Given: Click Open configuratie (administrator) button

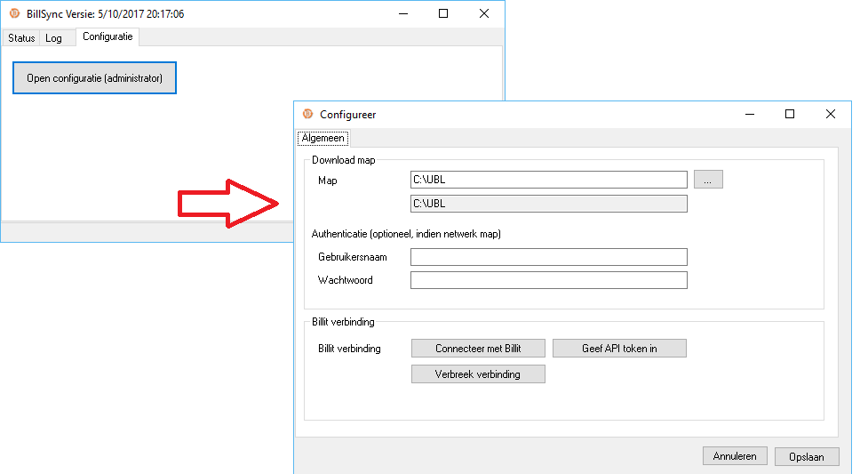Looking at the screenshot, I should click(95, 78).
